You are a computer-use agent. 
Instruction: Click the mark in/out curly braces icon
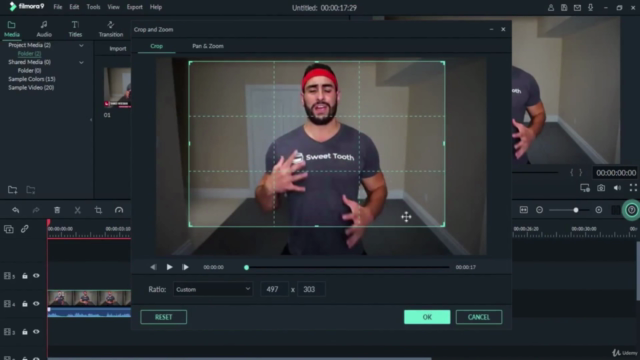coord(576,173)
